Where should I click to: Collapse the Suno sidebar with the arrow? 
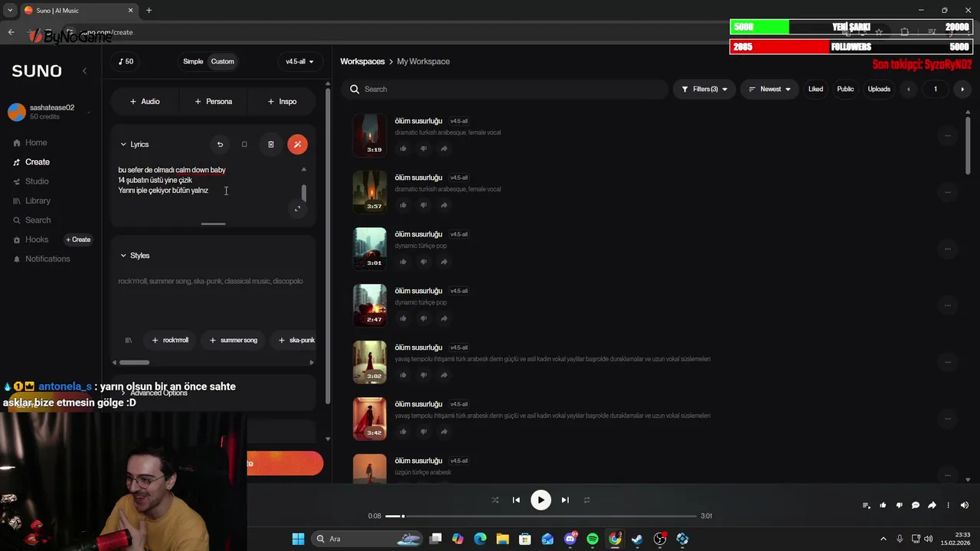(x=84, y=71)
